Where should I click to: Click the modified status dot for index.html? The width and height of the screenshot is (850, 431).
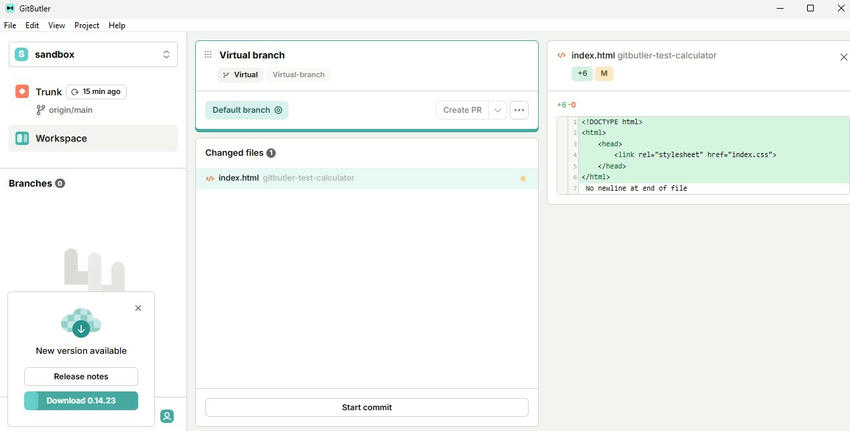pos(523,178)
